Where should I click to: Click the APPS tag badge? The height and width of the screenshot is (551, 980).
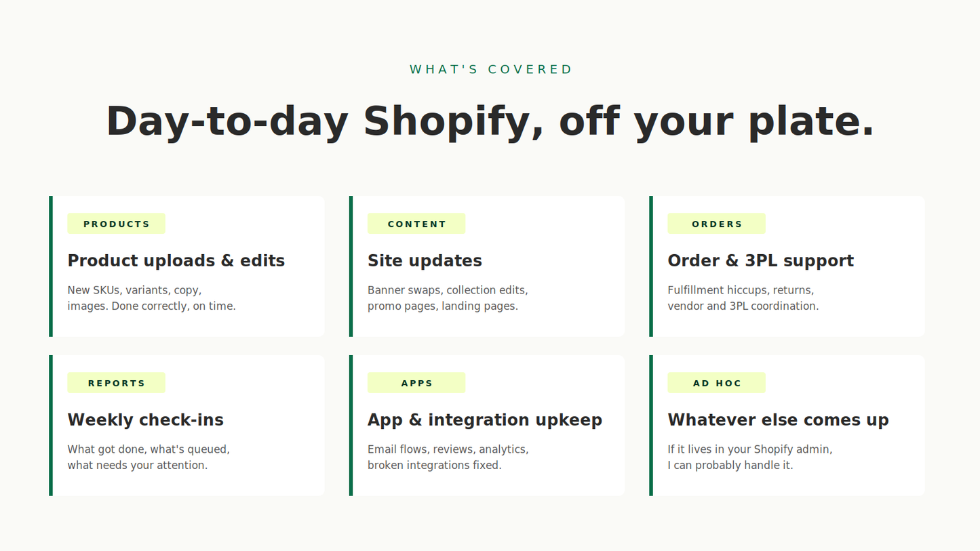click(416, 383)
